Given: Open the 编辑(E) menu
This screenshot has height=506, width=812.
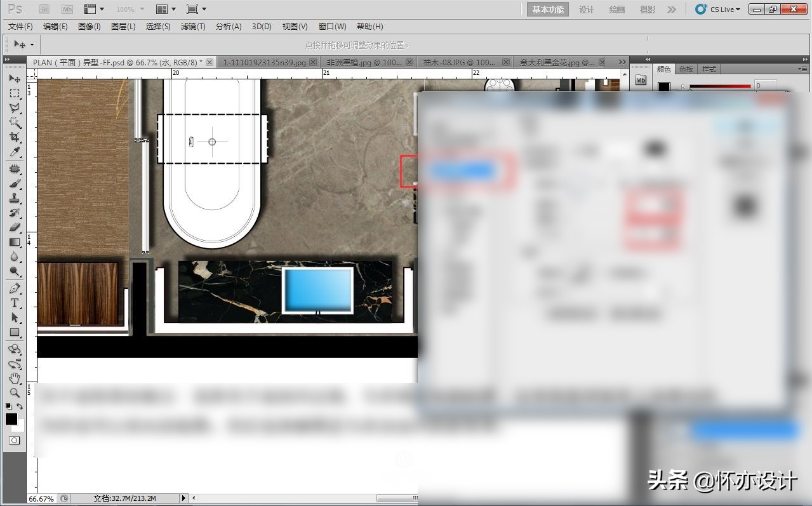Looking at the screenshot, I should [x=55, y=27].
